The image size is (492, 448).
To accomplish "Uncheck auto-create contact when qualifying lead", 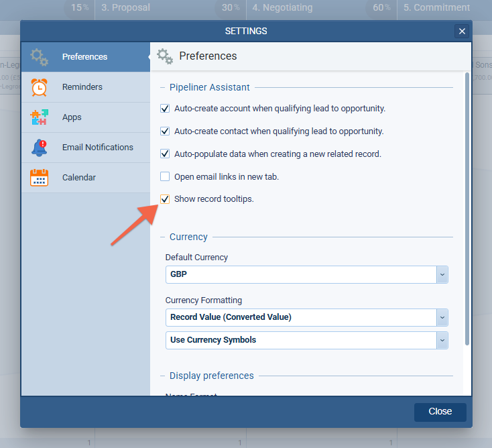I will [165, 131].
